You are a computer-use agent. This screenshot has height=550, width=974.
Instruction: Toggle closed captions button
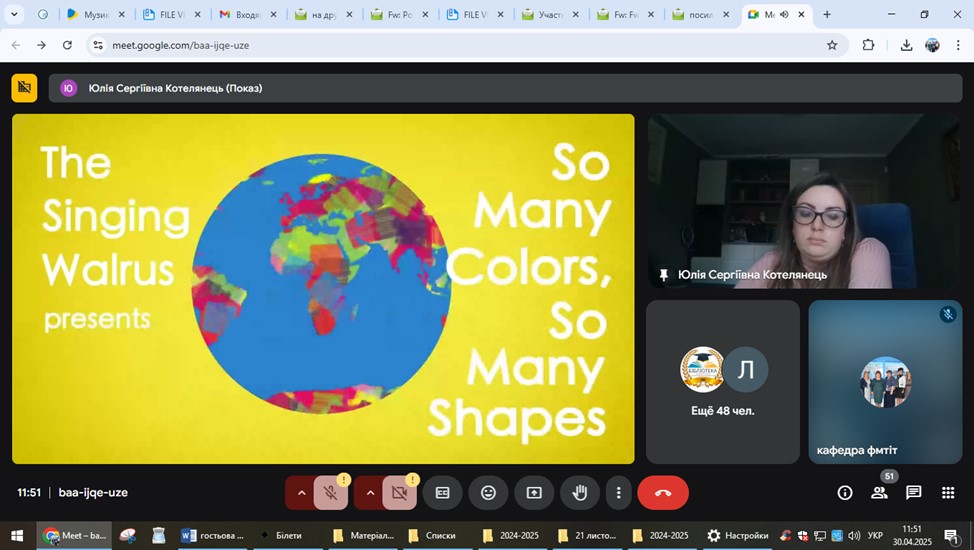442,493
